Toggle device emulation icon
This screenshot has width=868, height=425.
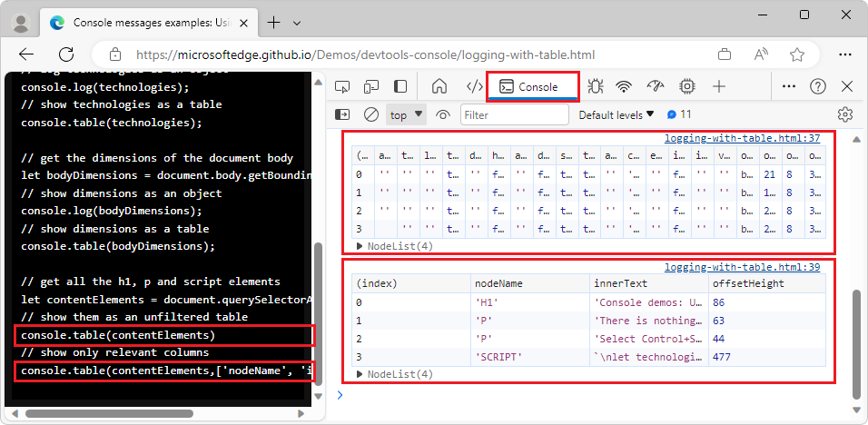click(370, 87)
